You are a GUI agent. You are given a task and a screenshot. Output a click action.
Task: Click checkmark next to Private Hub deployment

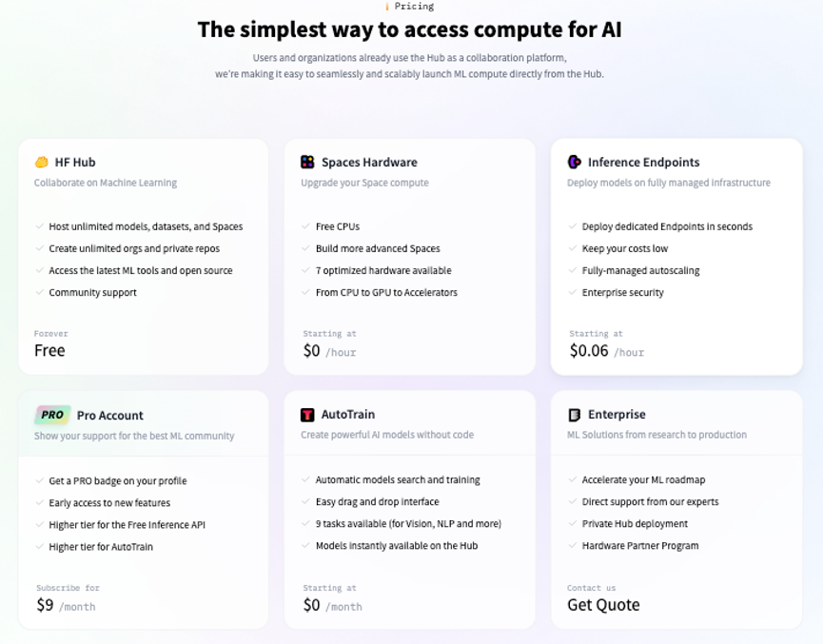pos(573,524)
